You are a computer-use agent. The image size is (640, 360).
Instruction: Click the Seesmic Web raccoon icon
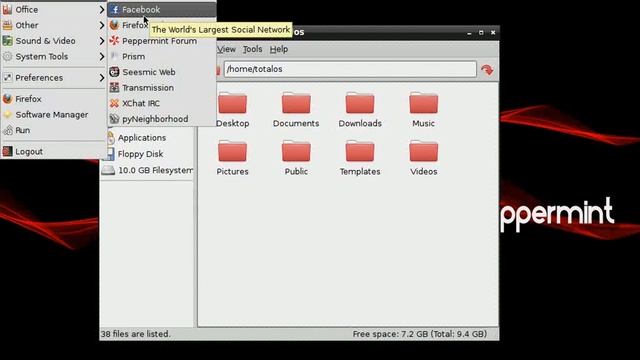point(115,72)
